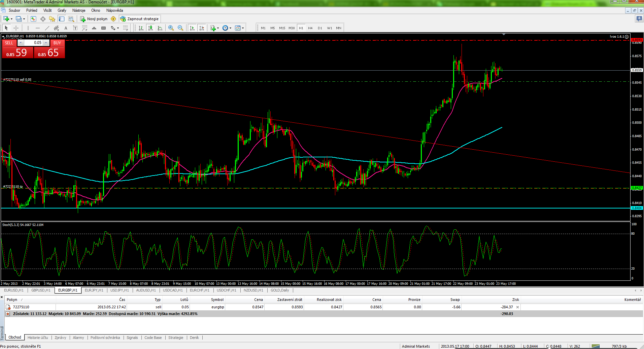Switch to the MN timeframe
Image resolution: width=644 pixels, height=349 pixels.
(x=339, y=28)
